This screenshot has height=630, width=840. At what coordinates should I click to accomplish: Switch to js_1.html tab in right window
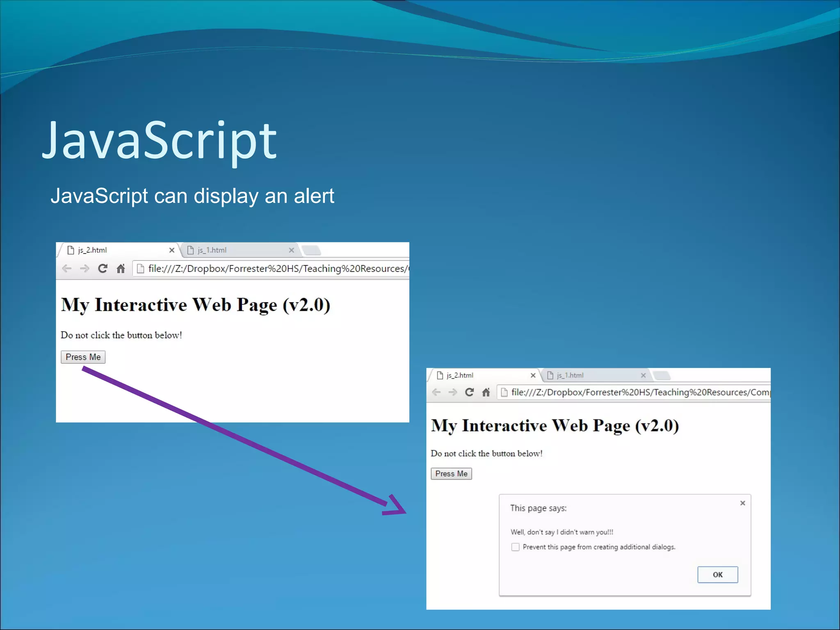(596, 375)
